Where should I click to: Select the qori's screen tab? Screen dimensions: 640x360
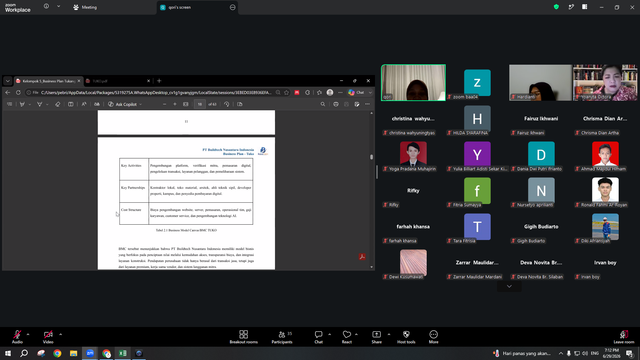[x=197, y=7]
